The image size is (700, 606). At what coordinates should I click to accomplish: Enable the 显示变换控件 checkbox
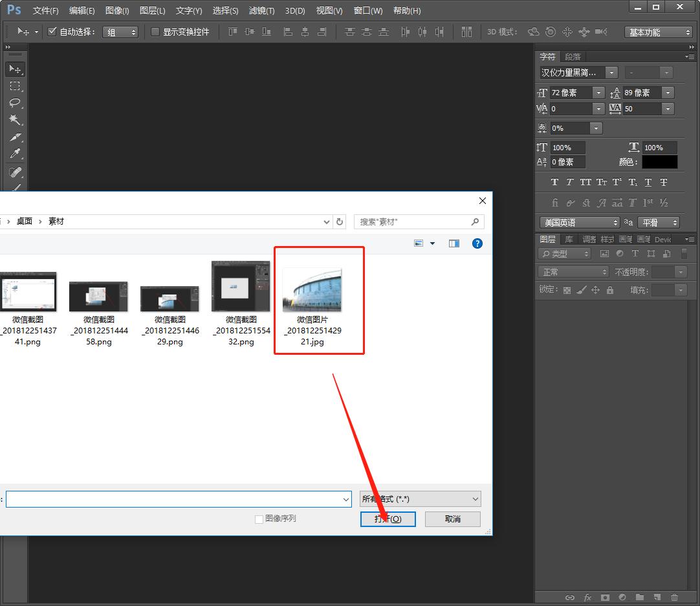click(x=155, y=32)
